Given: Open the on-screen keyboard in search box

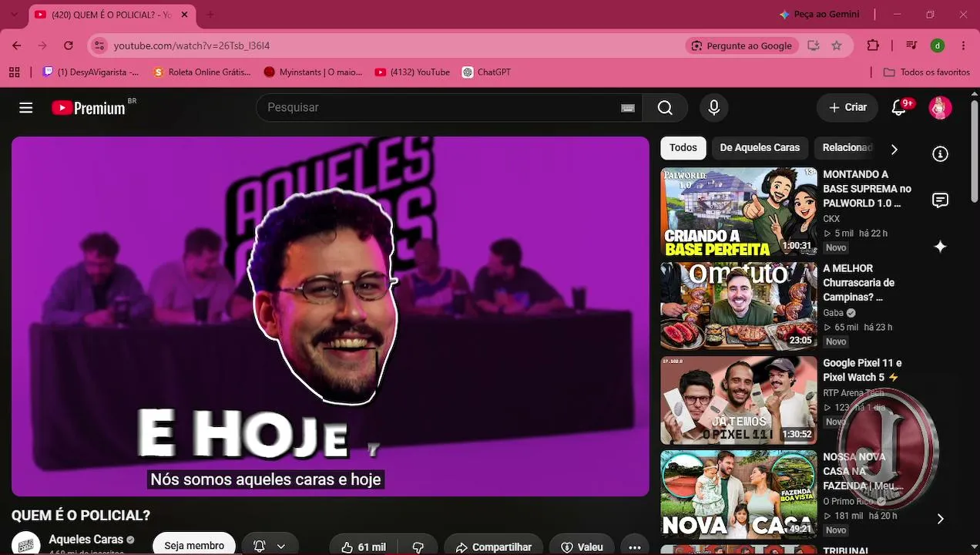Looking at the screenshot, I should coord(628,108).
